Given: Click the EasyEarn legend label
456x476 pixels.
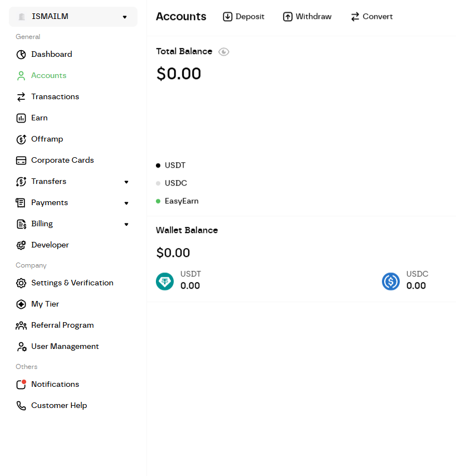Looking at the screenshot, I should (x=182, y=201).
